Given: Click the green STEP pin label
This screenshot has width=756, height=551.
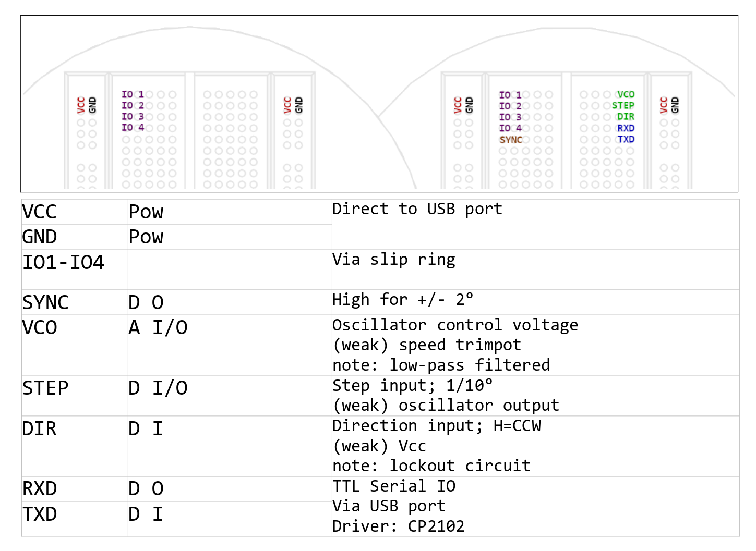Looking at the screenshot, I should coord(623,105).
